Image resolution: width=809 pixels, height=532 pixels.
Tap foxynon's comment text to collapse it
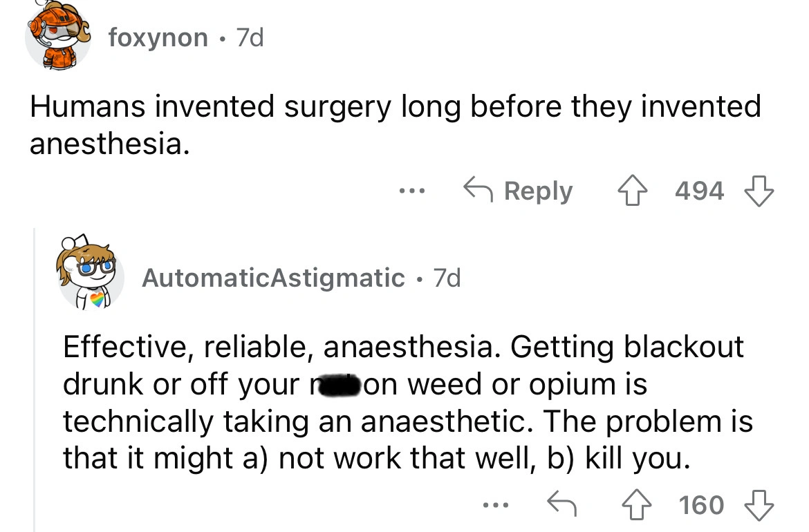[x=394, y=124]
